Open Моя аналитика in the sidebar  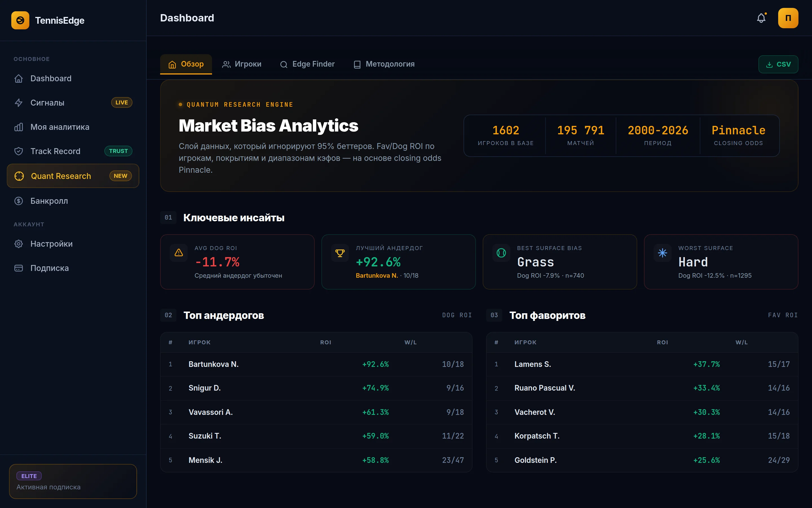click(73, 127)
